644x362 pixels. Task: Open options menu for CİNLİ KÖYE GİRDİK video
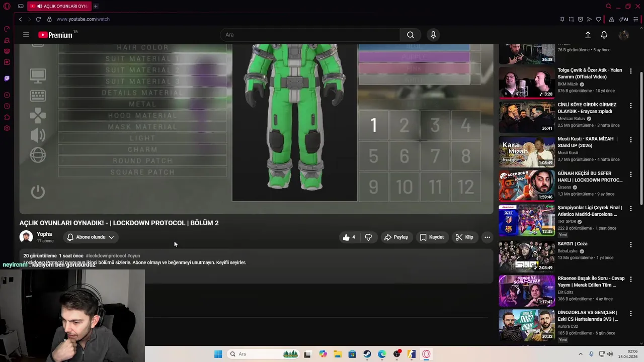tap(630, 106)
